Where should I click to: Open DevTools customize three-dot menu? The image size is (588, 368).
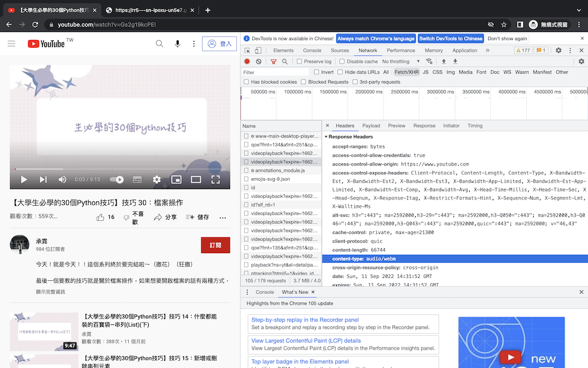[x=570, y=50]
